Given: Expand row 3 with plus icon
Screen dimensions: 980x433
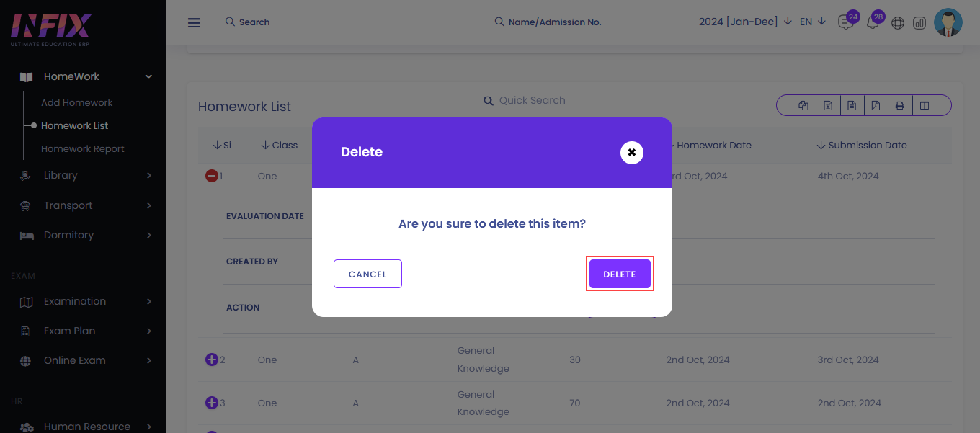Looking at the screenshot, I should [x=212, y=403].
